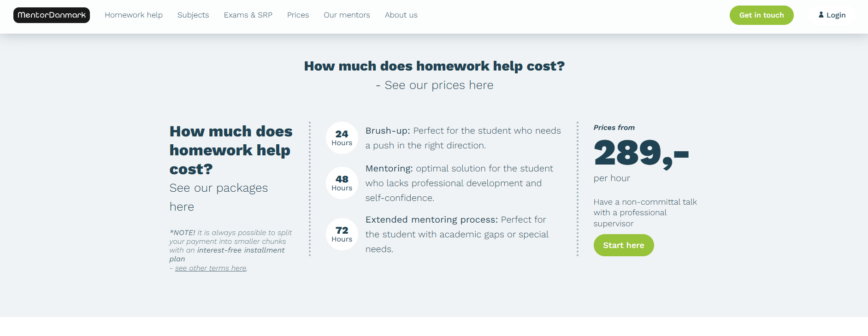Go to Exams & SRP section
Screen dimensions: 868x336
coord(248,15)
